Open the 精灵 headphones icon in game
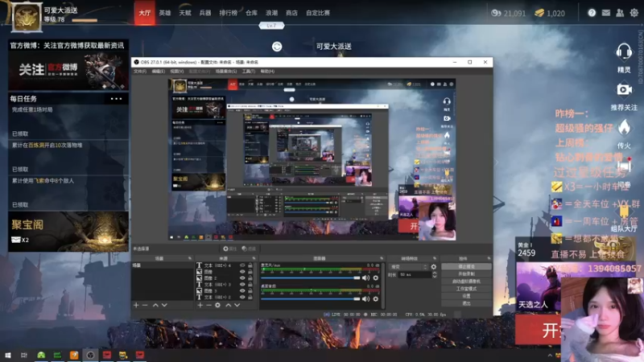The height and width of the screenshot is (362, 644). (624, 51)
